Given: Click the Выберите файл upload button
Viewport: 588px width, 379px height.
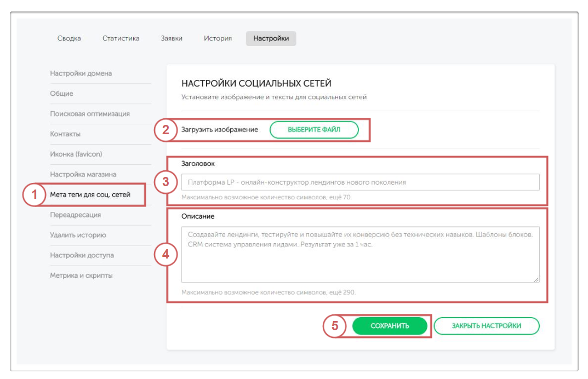Looking at the screenshot, I should tap(314, 130).
